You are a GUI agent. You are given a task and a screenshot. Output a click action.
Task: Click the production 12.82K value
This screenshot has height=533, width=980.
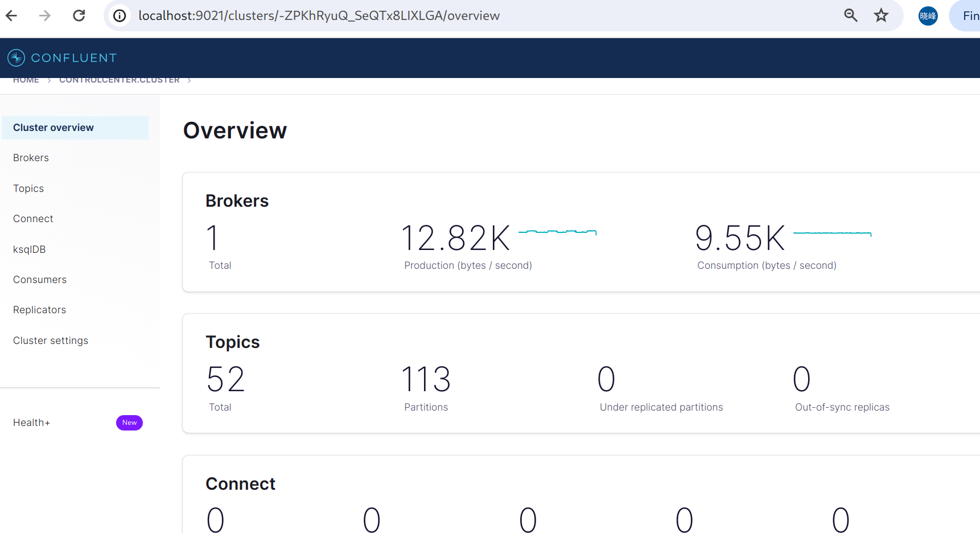pyautogui.click(x=456, y=238)
